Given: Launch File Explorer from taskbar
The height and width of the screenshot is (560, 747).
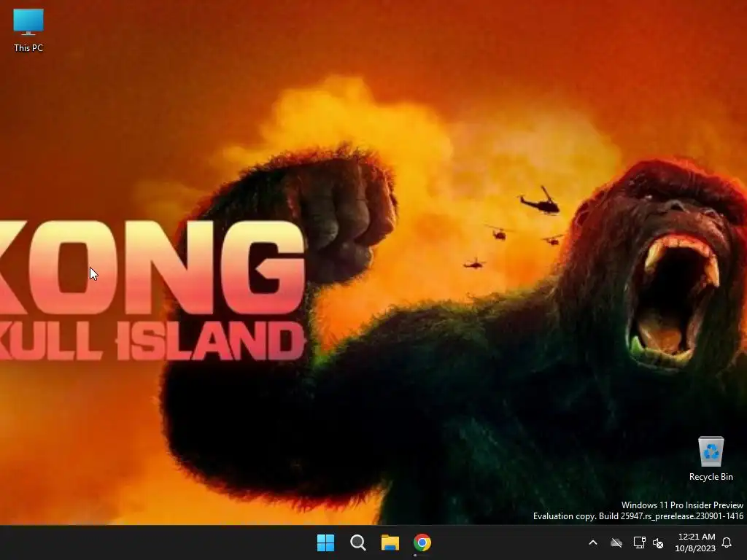Looking at the screenshot, I should coord(390,542).
